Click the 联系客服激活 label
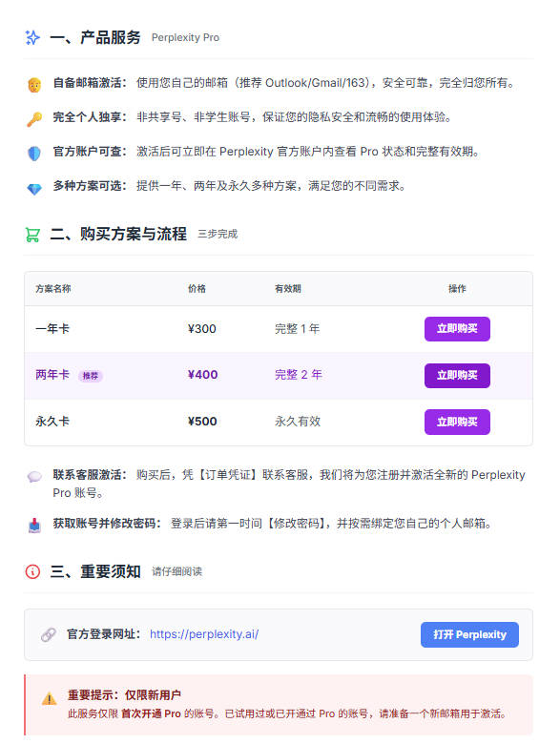Screen dimensions: 560x744 click(x=90, y=474)
